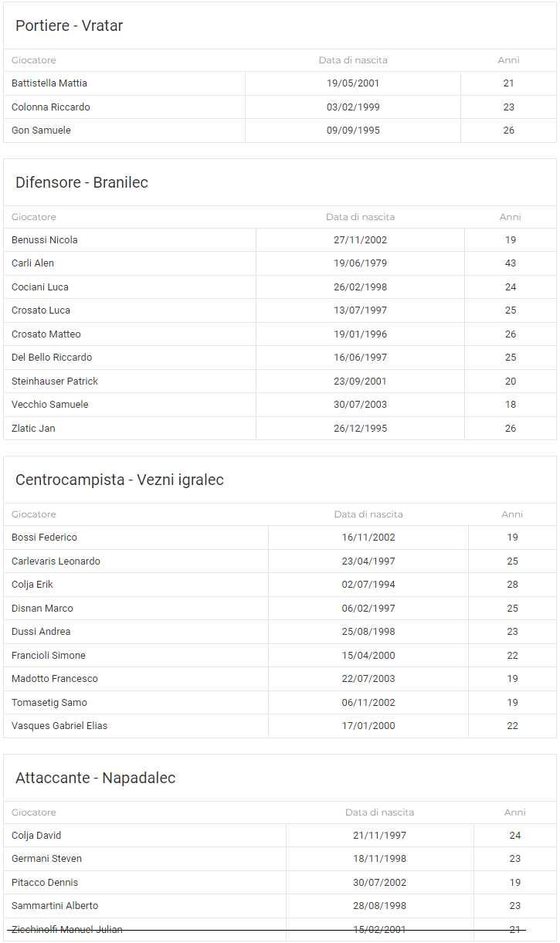The height and width of the screenshot is (943, 560).
Task: Open midfielder Bossi Federico
Action: click(x=44, y=538)
